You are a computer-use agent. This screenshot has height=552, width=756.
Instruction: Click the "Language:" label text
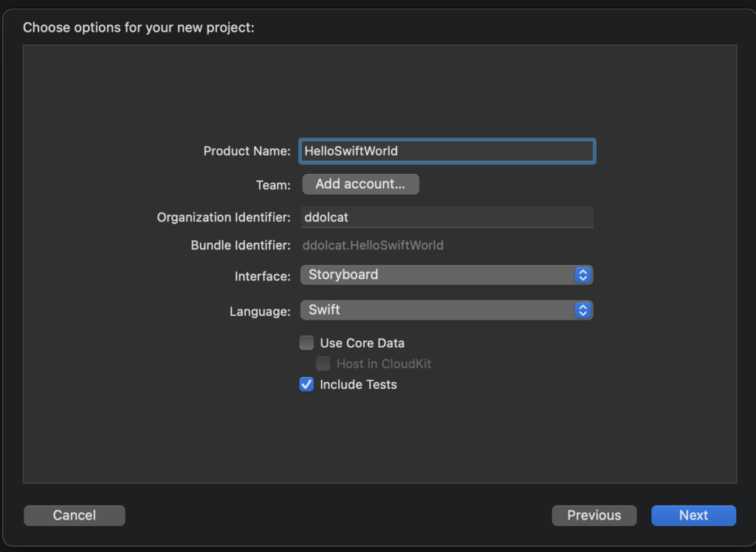point(260,312)
